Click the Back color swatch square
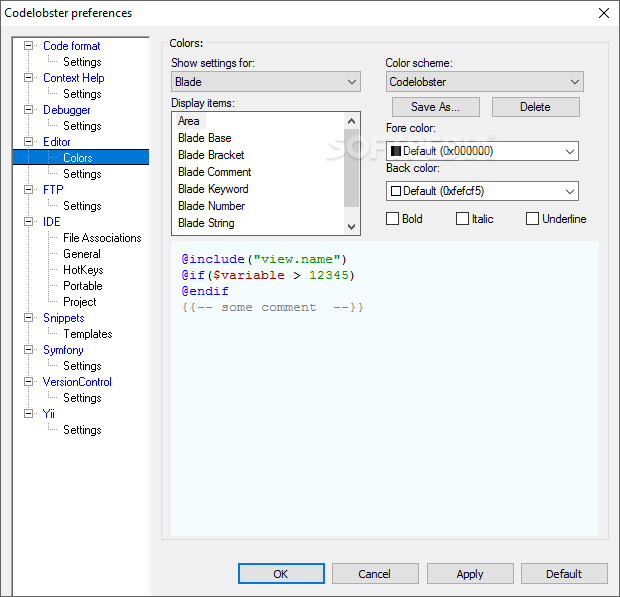The width and height of the screenshot is (620, 597). (x=396, y=191)
